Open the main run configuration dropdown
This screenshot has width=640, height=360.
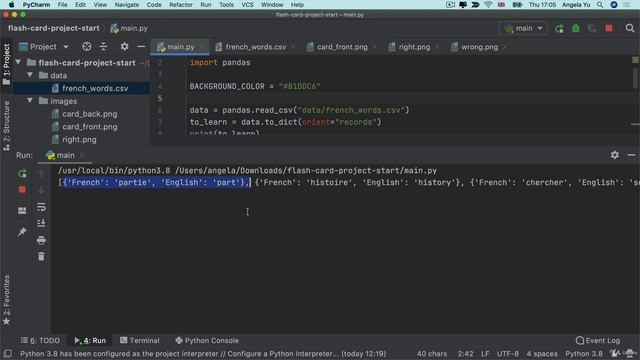[x=523, y=29]
